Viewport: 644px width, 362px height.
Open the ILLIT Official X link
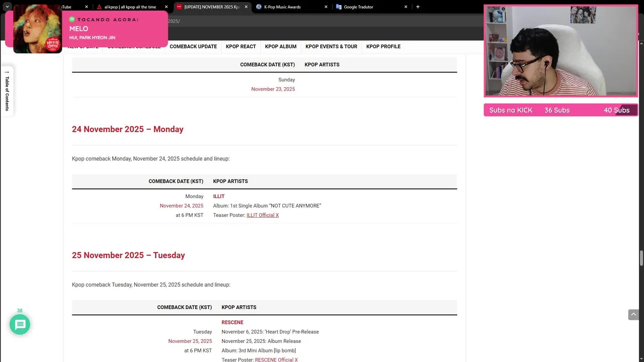tap(263, 215)
